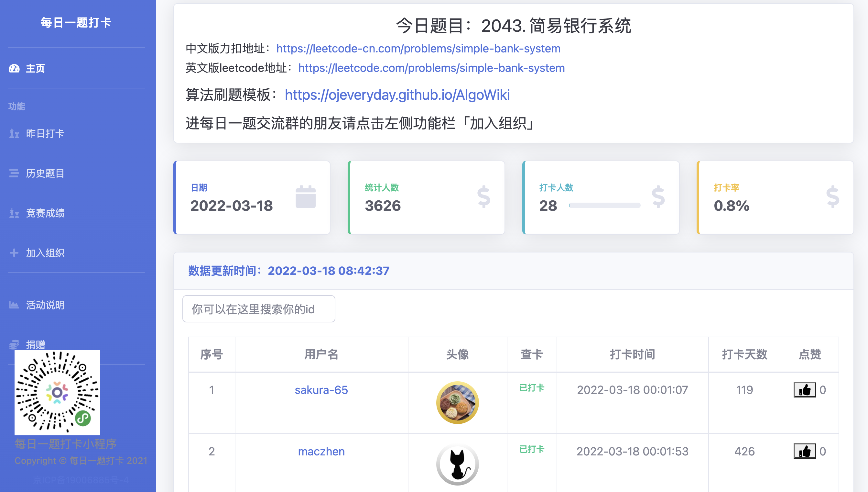The height and width of the screenshot is (492, 868).
Task: Click the 打卡人数 progress bar
Action: pyautogui.click(x=604, y=206)
